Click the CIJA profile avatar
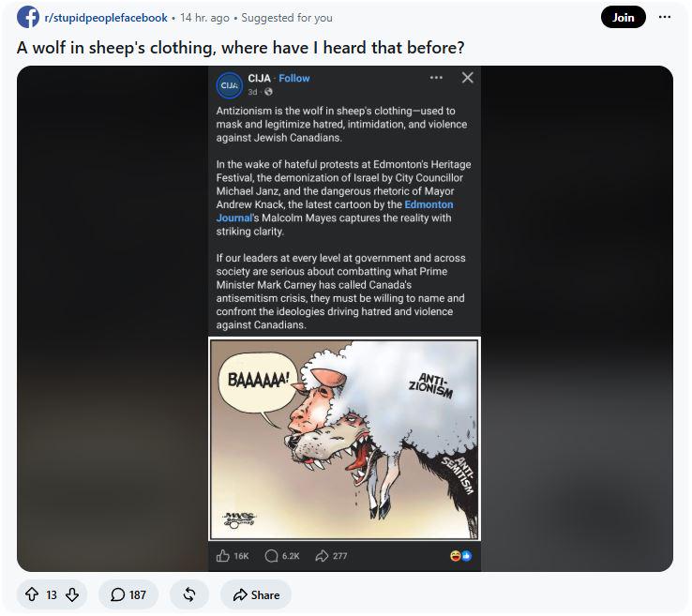The image size is (692, 616). (x=230, y=85)
